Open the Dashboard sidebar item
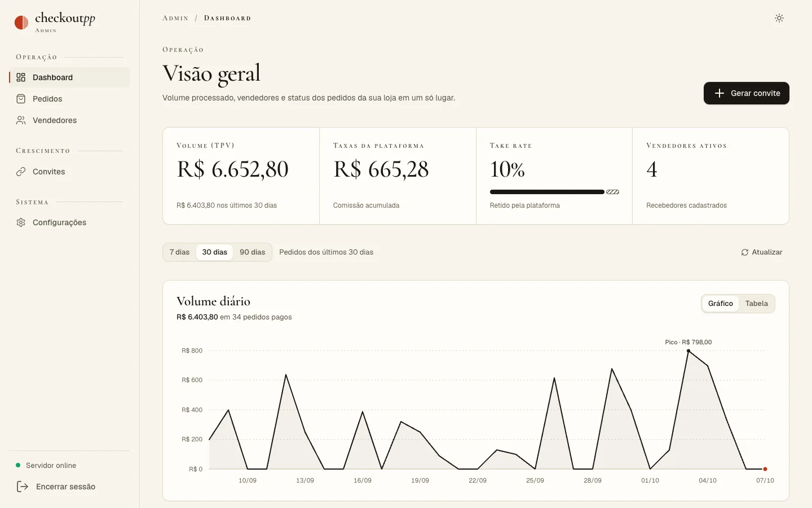The height and width of the screenshot is (508, 812). pyautogui.click(x=69, y=77)
